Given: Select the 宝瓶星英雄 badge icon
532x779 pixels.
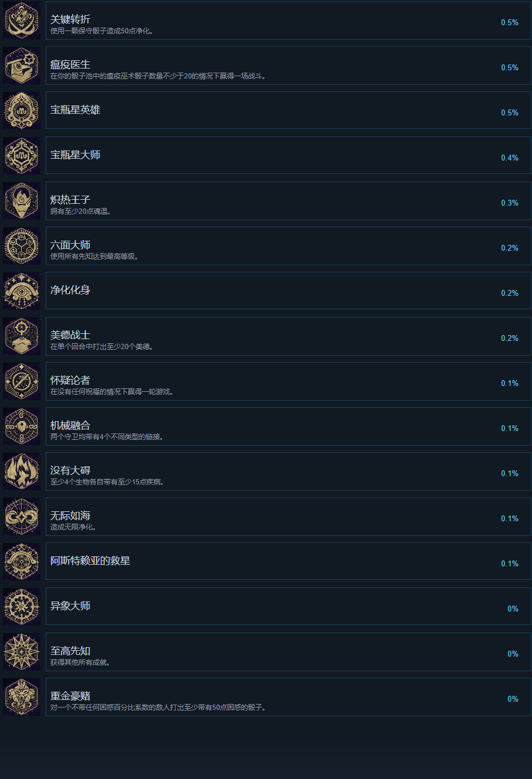Looking at the screenshot, I should coord(22,111).
